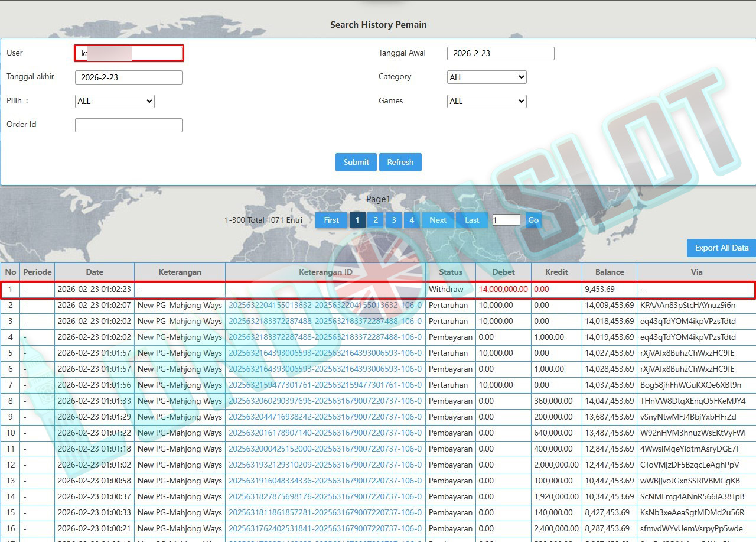Click the Tanggal Awal date field
This screenshot has height=542, width=756.
click(x=500, y=53)
